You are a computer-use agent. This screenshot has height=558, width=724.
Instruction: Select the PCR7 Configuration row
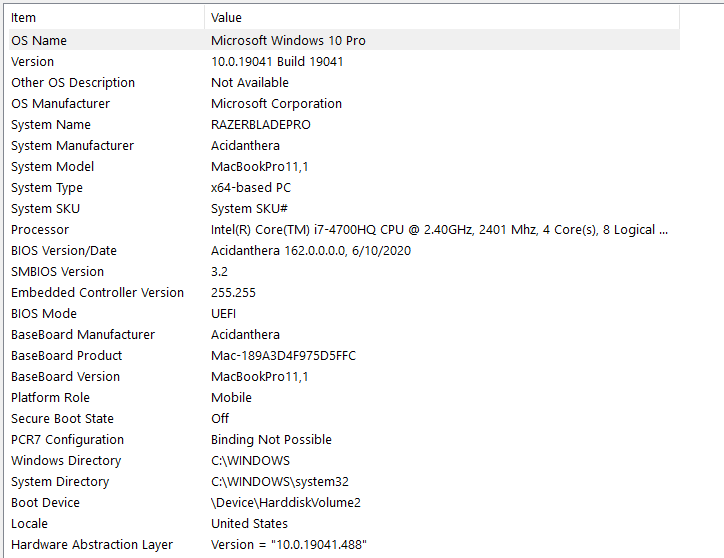coord(68,439)
